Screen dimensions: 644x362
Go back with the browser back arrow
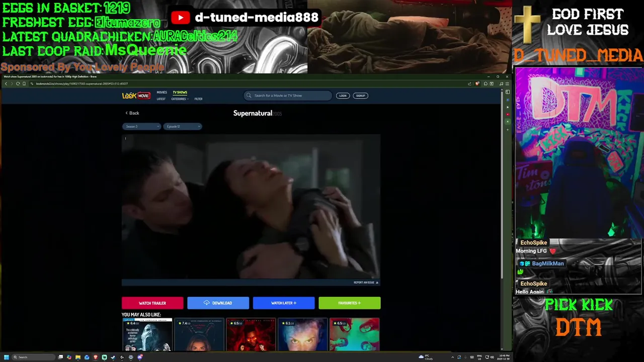click(x=6, y=83)
